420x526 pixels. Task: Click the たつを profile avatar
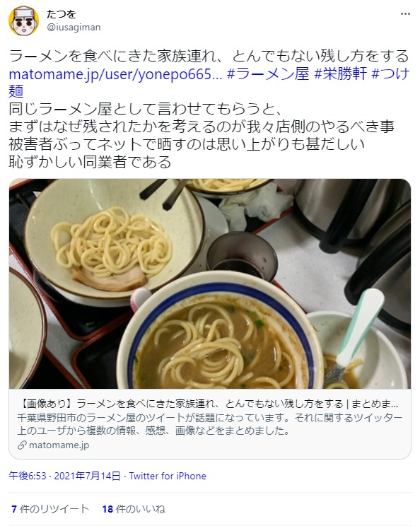(x=23, y=21)
